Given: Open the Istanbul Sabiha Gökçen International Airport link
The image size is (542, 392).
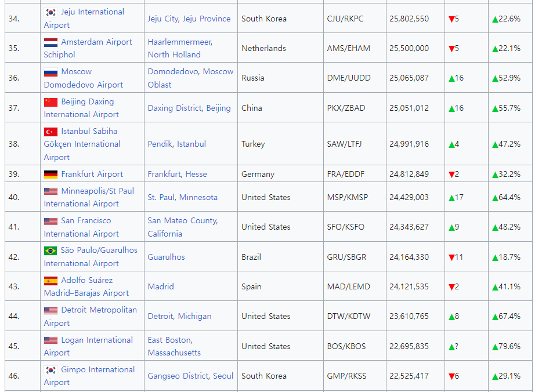Looking at the screenshot, I should tap(82, 144).
